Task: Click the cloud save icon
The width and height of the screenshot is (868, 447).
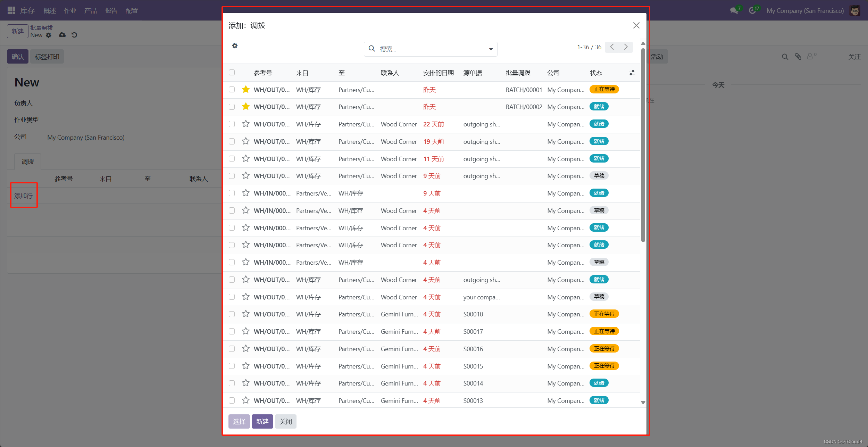Action: click(x=62, y=35)
